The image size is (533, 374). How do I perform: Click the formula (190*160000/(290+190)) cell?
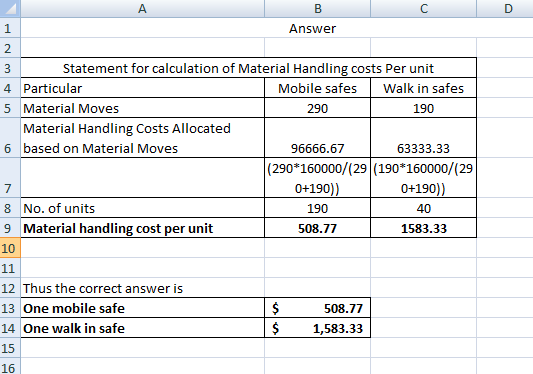(424, 177)
